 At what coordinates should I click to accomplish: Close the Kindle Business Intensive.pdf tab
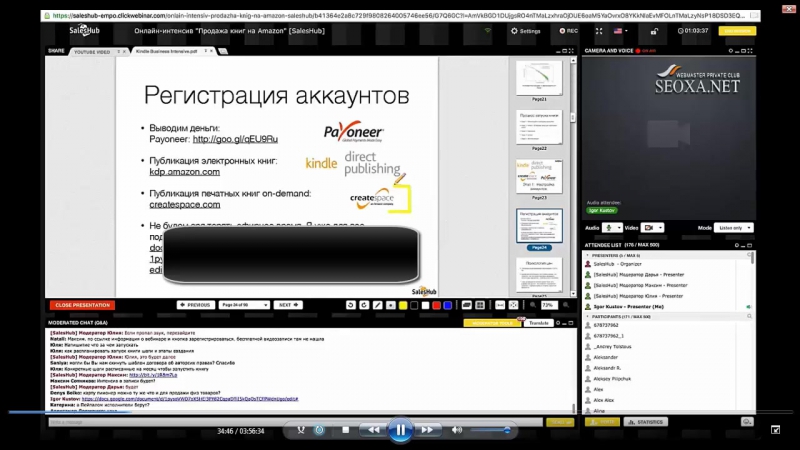(x=212, y=51)
